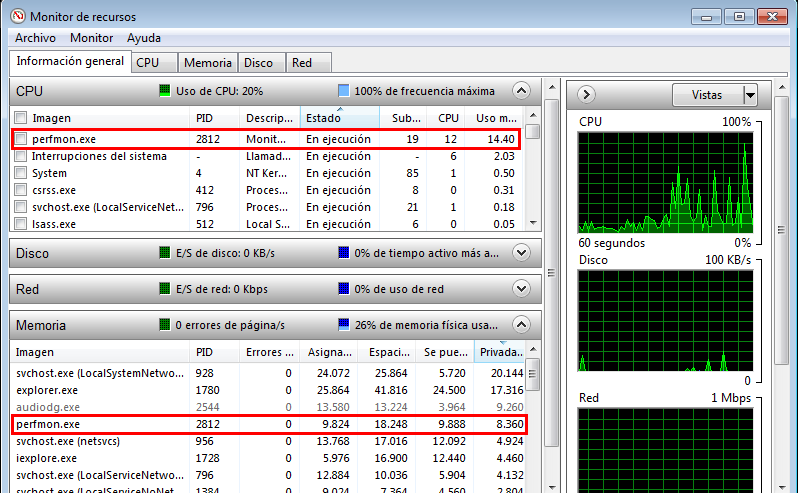This screenshot has width=798, height=493.
Task: Expand the Red section chevron
Action: (x=520, y=289)
